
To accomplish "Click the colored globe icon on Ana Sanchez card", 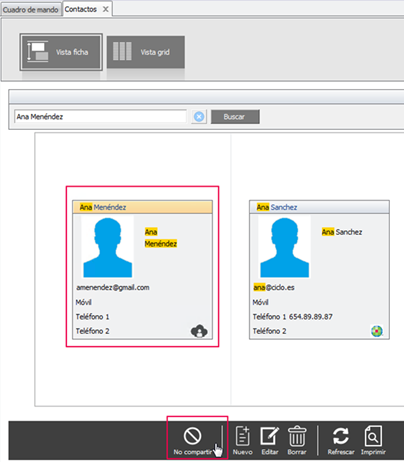I will pos(377,331).
